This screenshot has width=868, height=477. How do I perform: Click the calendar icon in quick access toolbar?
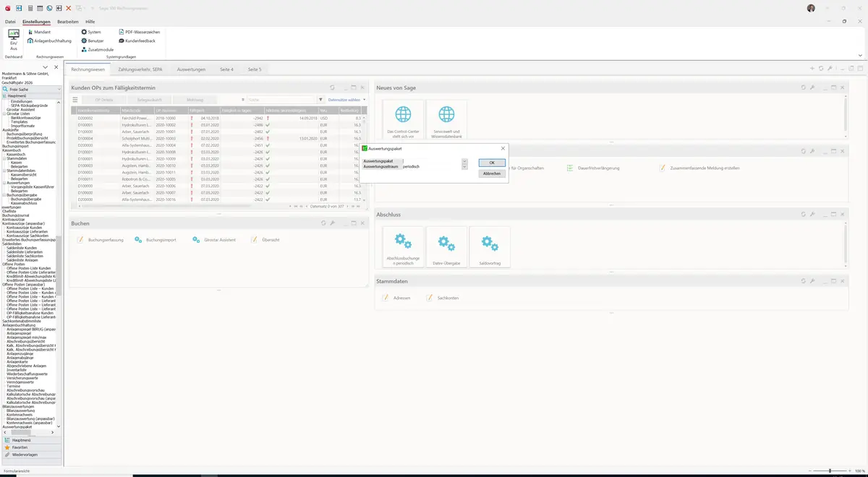tap(40, 8)
